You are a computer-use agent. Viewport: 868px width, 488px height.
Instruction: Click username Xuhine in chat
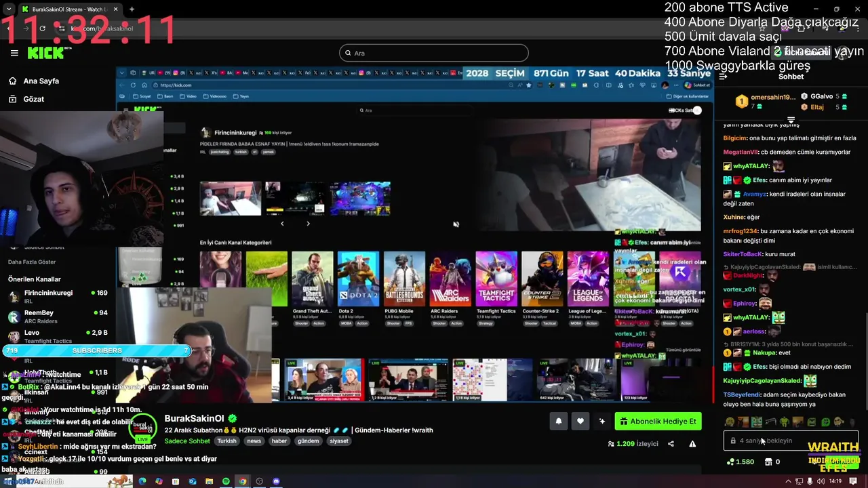click(x=734, y=217)
